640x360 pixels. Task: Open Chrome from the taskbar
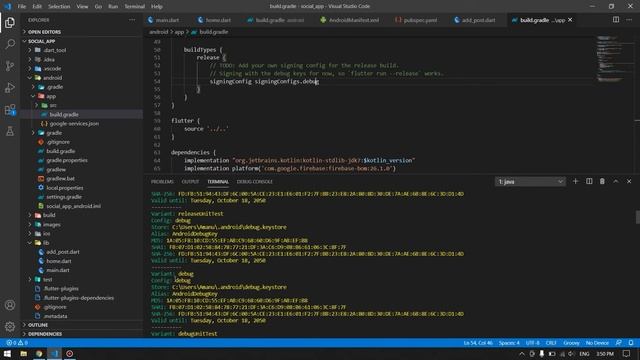pos(39,353)
